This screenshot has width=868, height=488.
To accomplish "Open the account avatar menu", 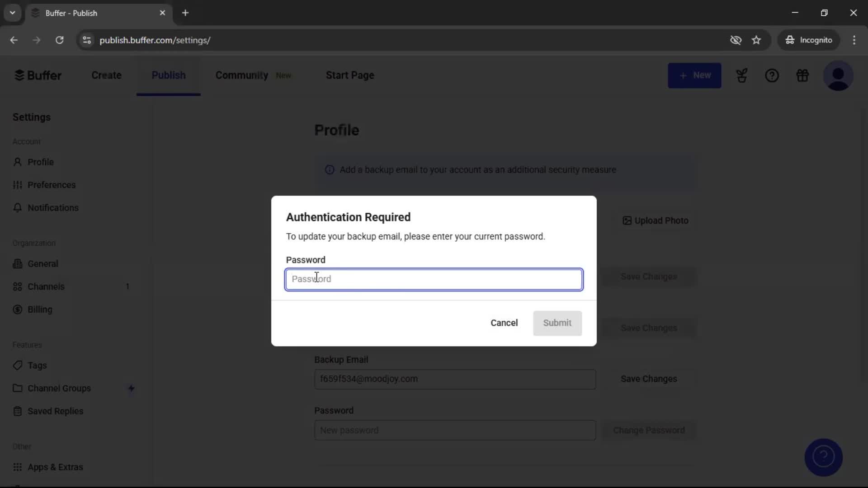I will pos(839,75).
